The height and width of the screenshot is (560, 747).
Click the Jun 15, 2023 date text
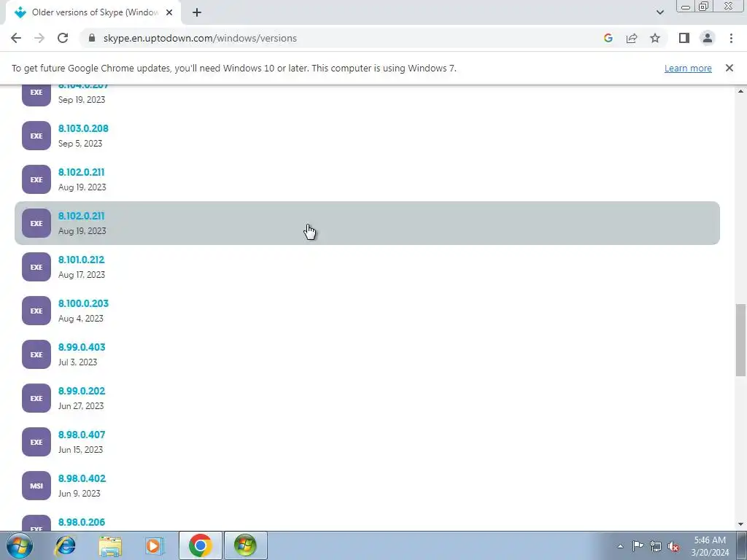tap(80, 450)
